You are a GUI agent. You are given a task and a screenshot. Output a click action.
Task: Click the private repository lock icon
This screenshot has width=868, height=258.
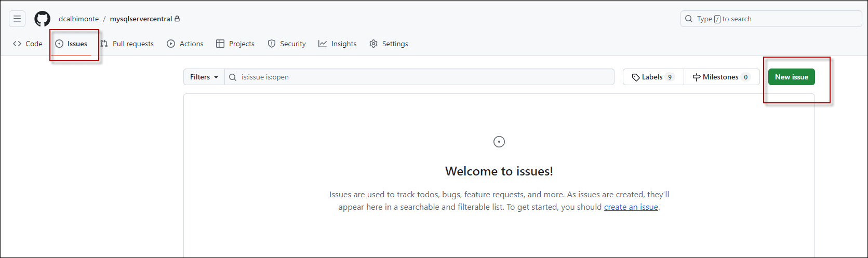pos(177,19)
